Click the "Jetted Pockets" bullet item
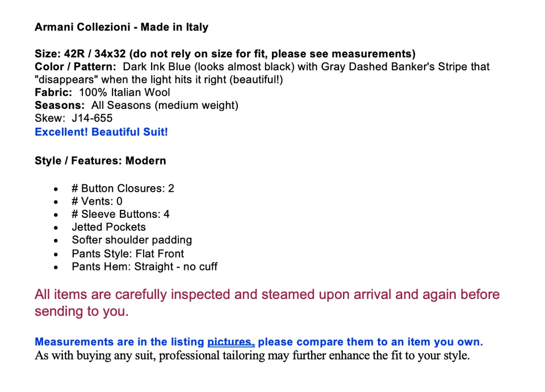The width and height of the screenshot is (545, 392). 108,227
